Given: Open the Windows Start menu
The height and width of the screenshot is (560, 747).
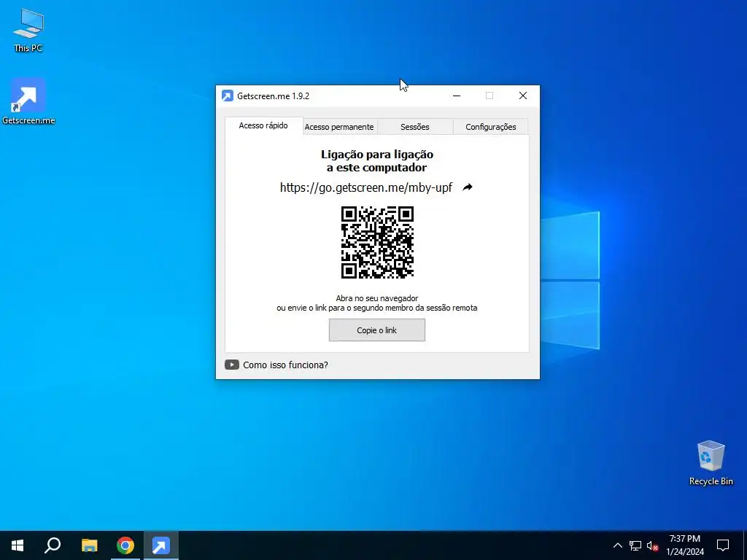Looking at the screenshot, I should [18, 545].
